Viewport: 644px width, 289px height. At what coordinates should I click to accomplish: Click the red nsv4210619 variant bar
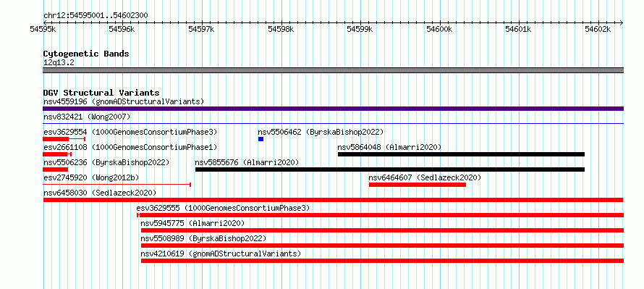[x=382, y=261]
